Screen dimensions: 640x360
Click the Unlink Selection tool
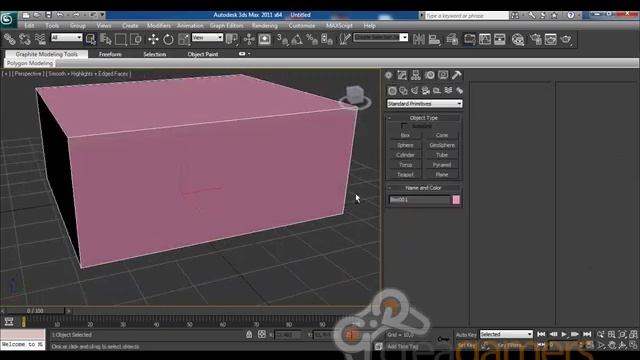pyautogui.click(x=25, y=39)
